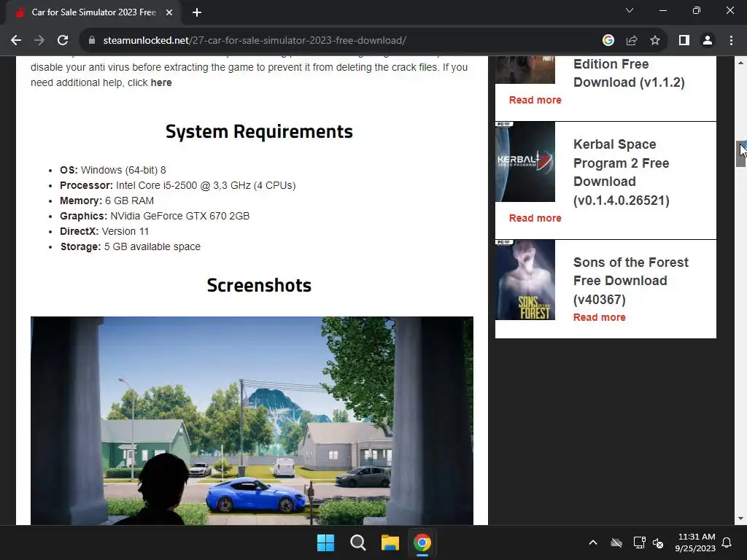Share this page icon
The height and width of the screenshot is (560, 747).
tap(632, 41)
